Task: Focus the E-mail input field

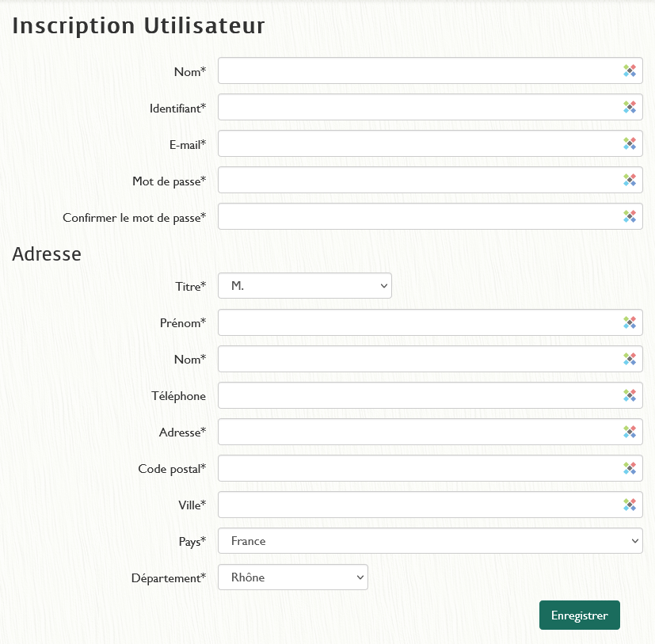Action: click(420, 143)
